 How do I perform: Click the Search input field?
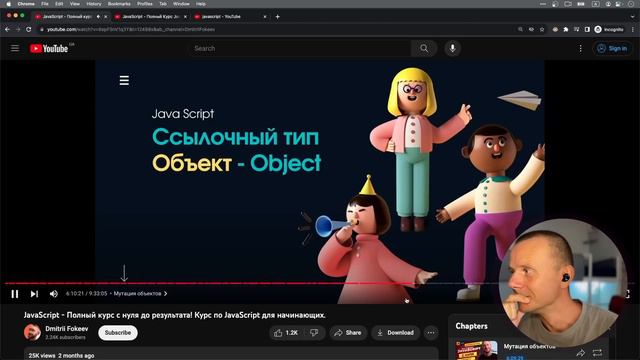click(301, 48)
